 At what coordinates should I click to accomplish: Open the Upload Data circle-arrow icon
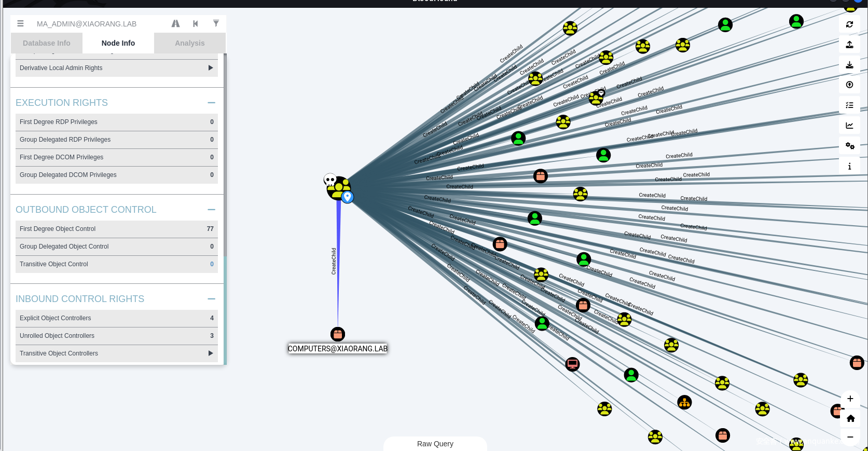[849, 85]
